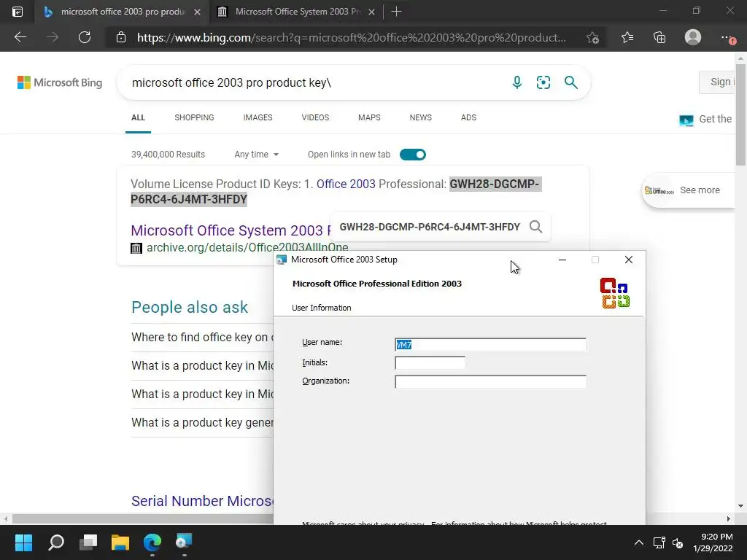Switch to Office Setup taskbar icon
The height and width of the screenshot is (560, 747).
click(x=184, y=542)
